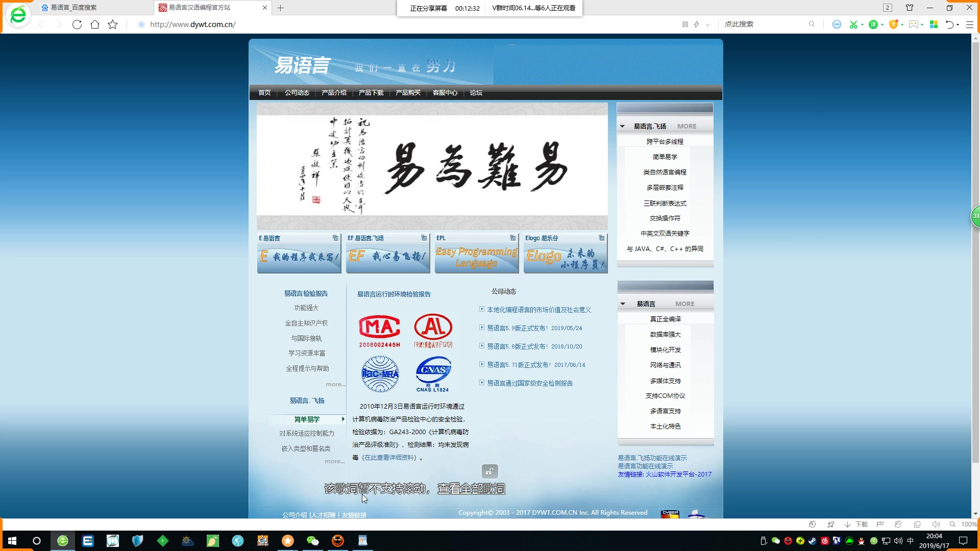Open the colorful grid apps icon in browser toolbar
Viewport: 980px width, 551px height.
point(934,24)
